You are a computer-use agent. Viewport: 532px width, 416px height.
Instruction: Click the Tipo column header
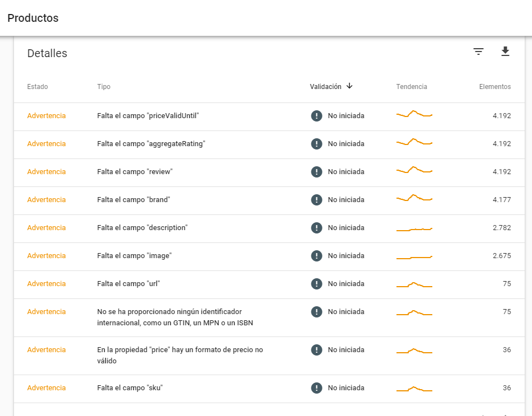104,87
